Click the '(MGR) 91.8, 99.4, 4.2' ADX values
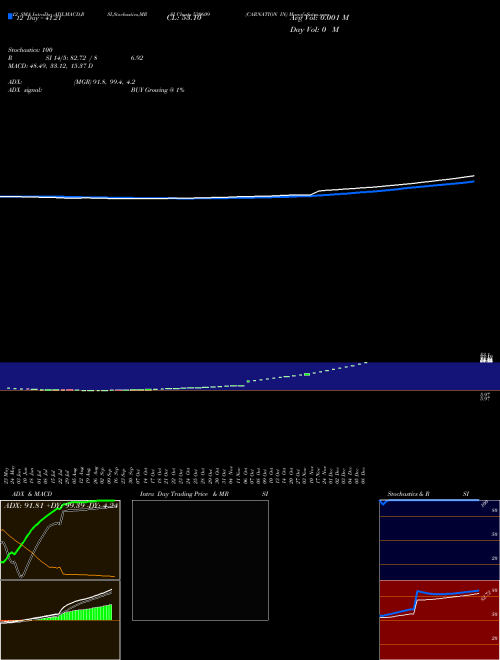The height and width of the screenshot is (660, 500). click(x=104, y=82)
